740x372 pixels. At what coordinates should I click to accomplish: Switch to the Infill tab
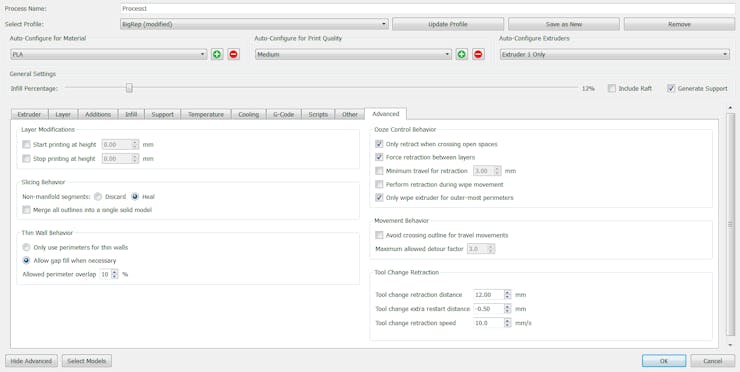(131, 114)
